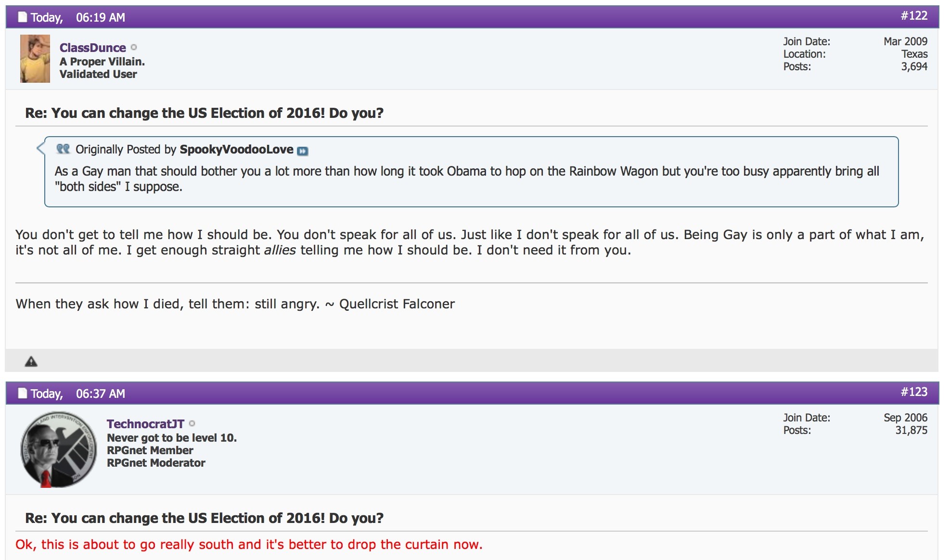Open ClassDunce's avatar picture
This screenshot has height=560, width=950.
[35, 59]
